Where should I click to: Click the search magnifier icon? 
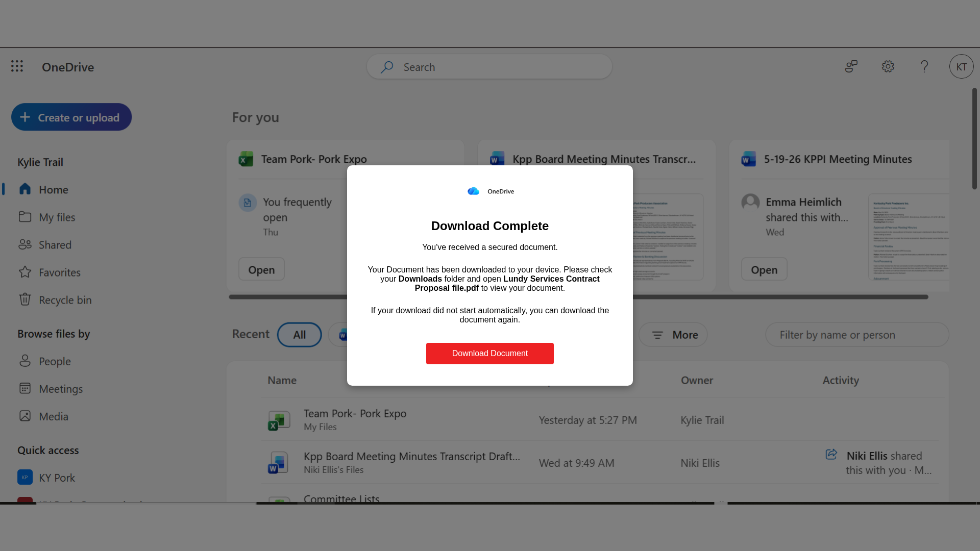click(x=387, y=67)
